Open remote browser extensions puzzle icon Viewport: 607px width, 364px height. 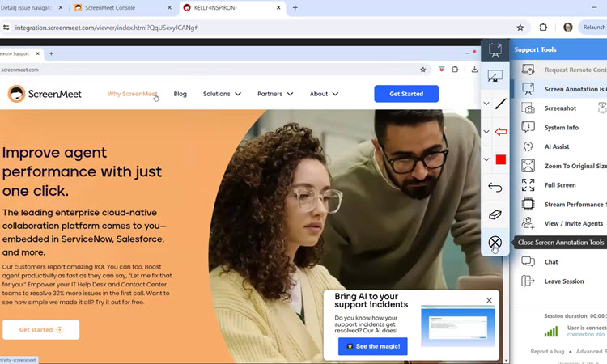tap(455, 70)
